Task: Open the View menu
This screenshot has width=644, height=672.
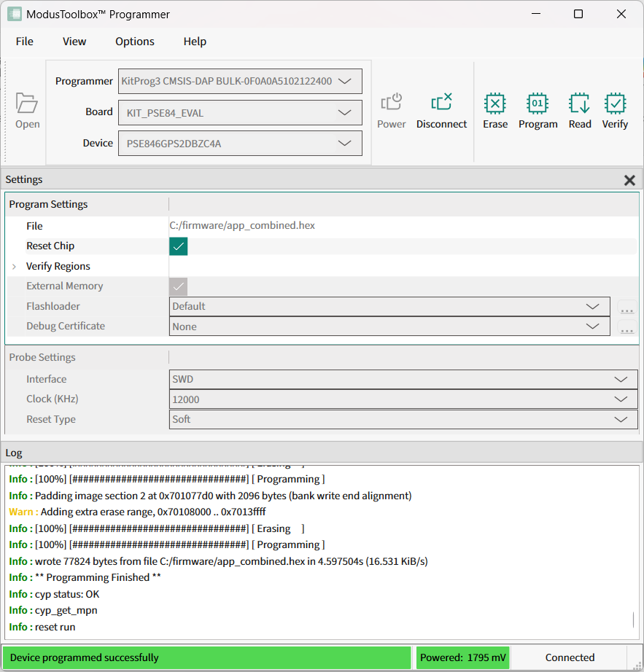Action: (x=74, y=42)
